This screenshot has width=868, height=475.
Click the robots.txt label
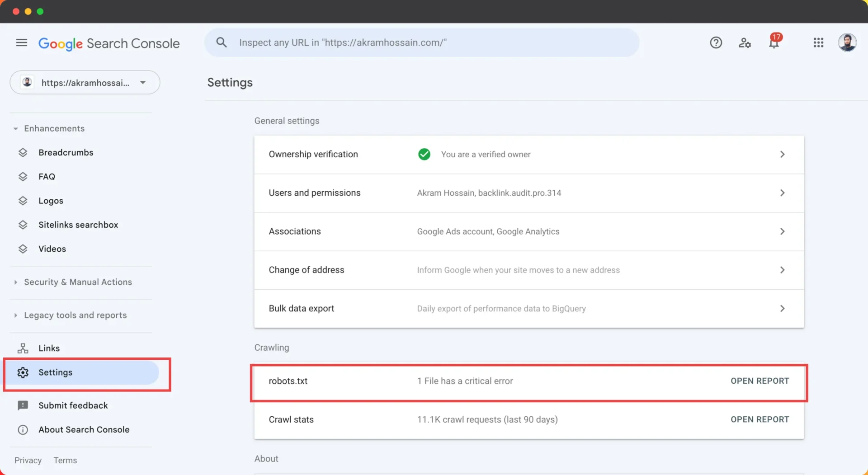pyautogui.click(x=288, y=381)
